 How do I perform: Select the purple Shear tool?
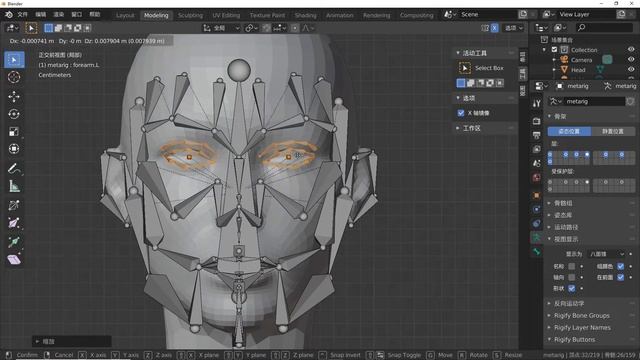click(14, 260)
